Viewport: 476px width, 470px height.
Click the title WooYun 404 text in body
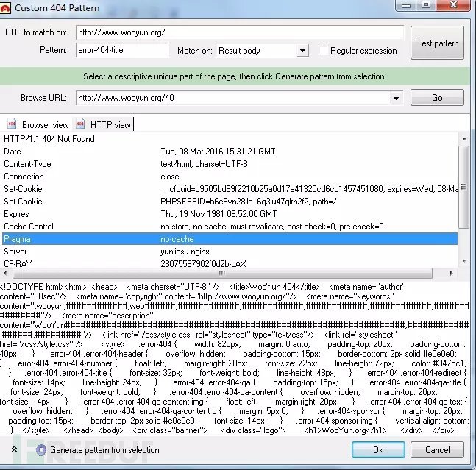pyautogui.click(x=274, y=287)
